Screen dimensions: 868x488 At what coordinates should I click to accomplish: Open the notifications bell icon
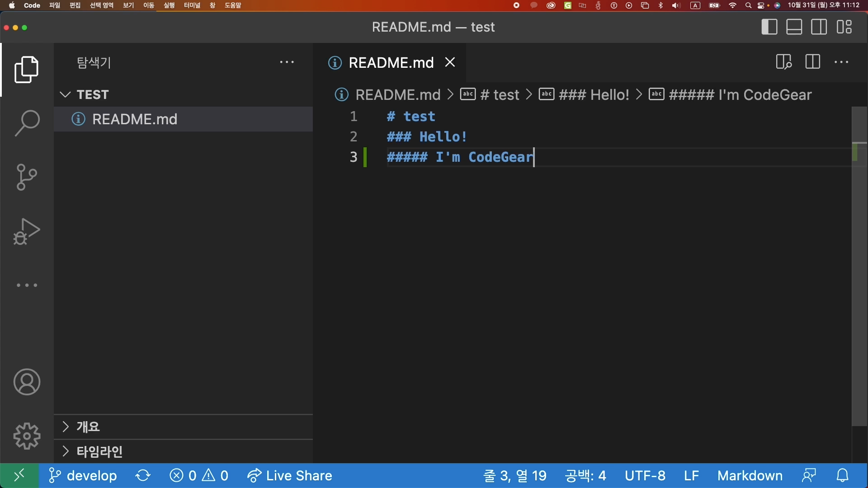pyautogui.click(x=843, y=475)
